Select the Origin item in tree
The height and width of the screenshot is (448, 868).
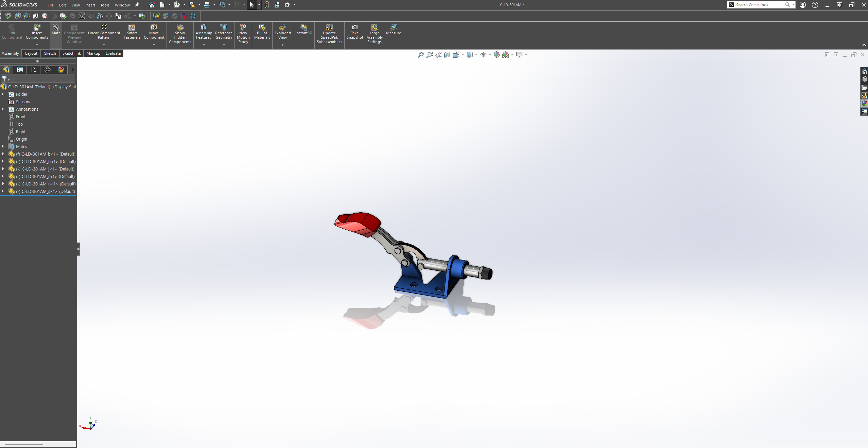(x=21, y=139)
